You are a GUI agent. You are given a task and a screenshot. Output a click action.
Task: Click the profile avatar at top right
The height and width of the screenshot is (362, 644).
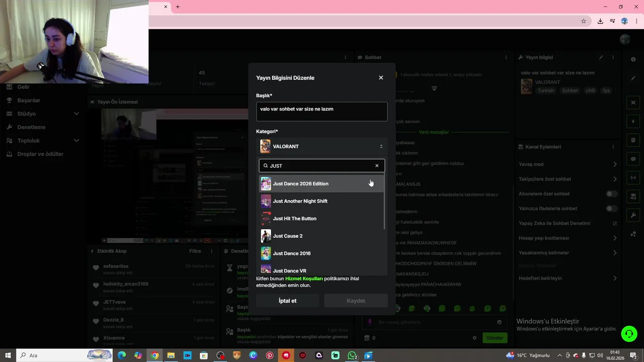(x=625, y=40)
